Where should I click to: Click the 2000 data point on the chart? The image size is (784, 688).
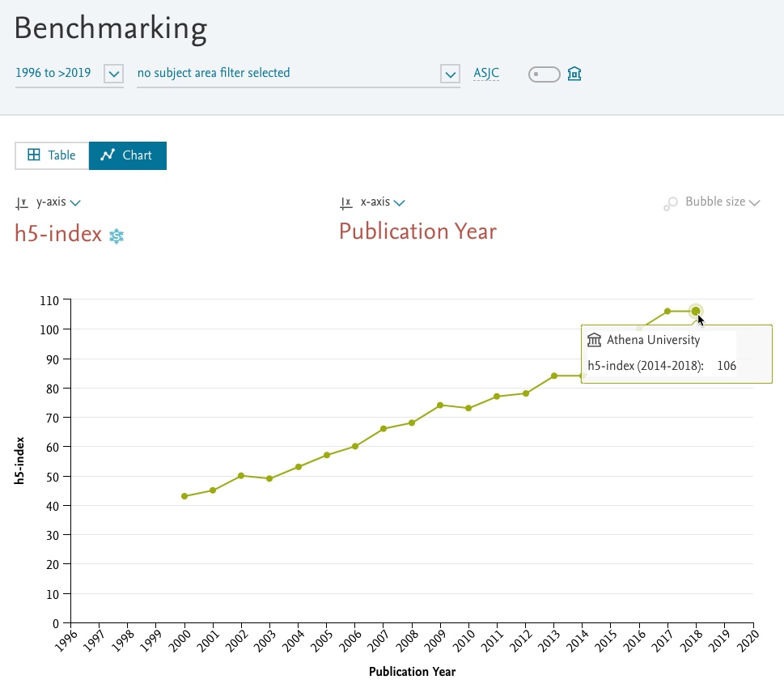184,496
